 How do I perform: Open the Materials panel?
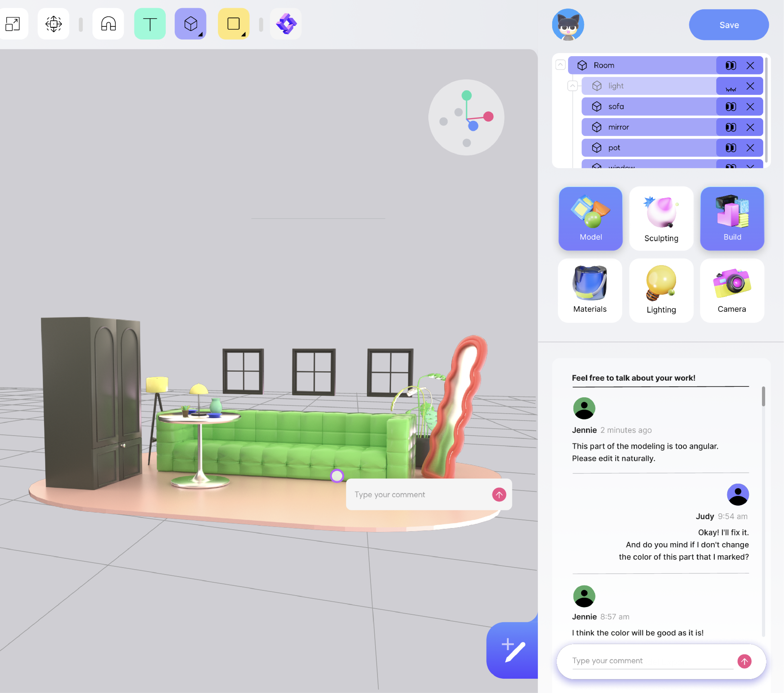click(x=589, y=290)
